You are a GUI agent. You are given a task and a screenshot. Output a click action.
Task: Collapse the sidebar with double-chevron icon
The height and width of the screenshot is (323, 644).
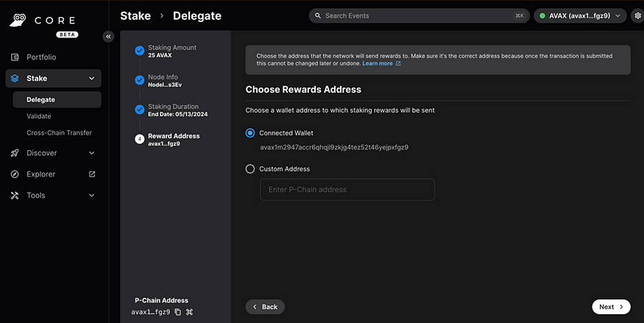(x=108, y=37)
